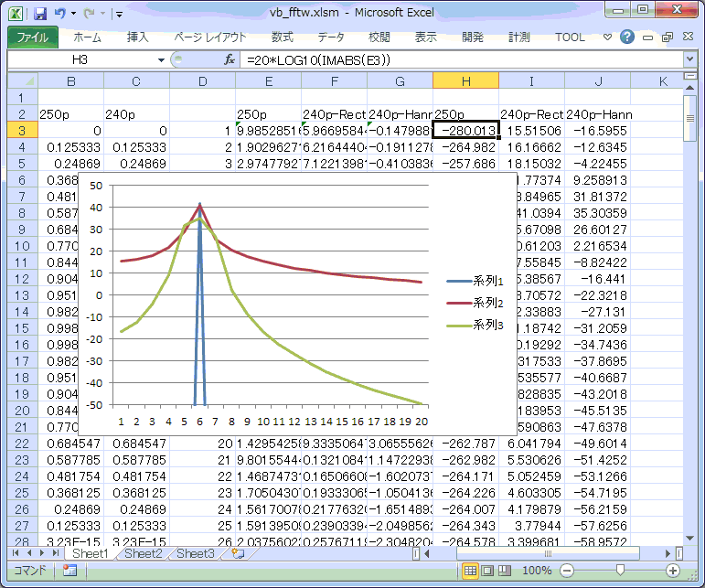Click the formula bar with =20*LOG10(IMABS(E3))
Viewport: 705px width, 588px height.
tap(462, 59)
